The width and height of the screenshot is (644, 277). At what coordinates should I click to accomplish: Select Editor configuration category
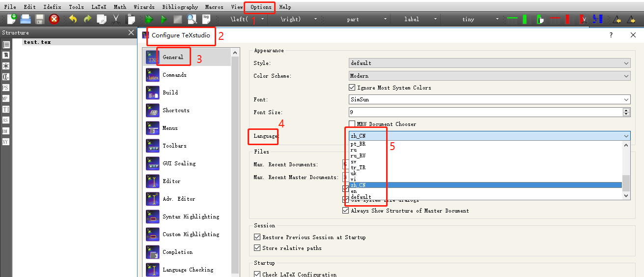(x=188, y=181)
